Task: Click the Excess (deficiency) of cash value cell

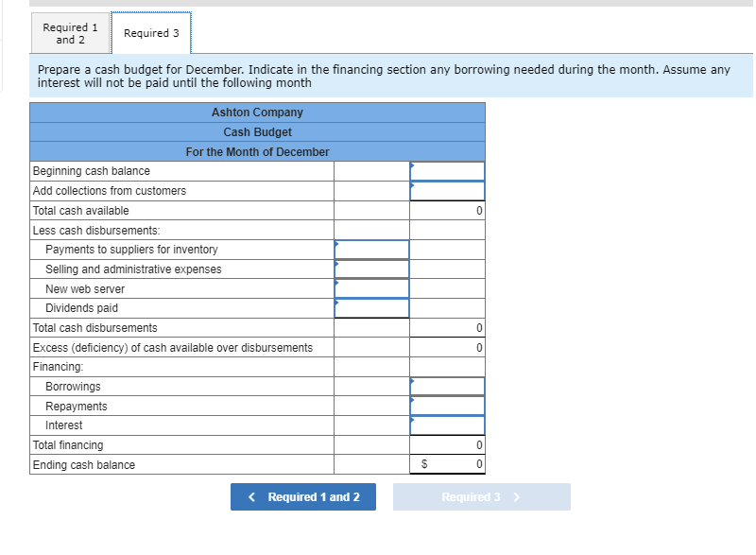Action: pos(447,348)
